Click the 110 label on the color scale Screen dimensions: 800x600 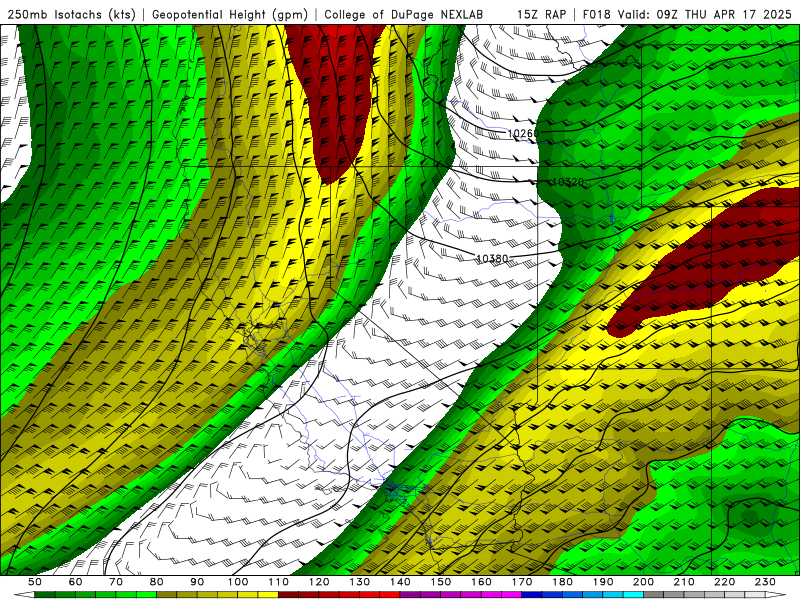[x=279, y=582]
